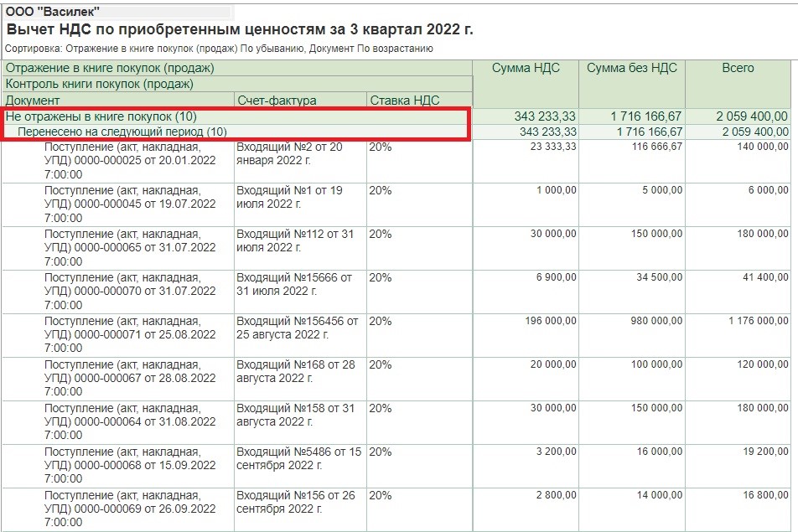The image size is (798, 532).
Task: Select VAT amount 20 000,00
Action: coord(553,364)
